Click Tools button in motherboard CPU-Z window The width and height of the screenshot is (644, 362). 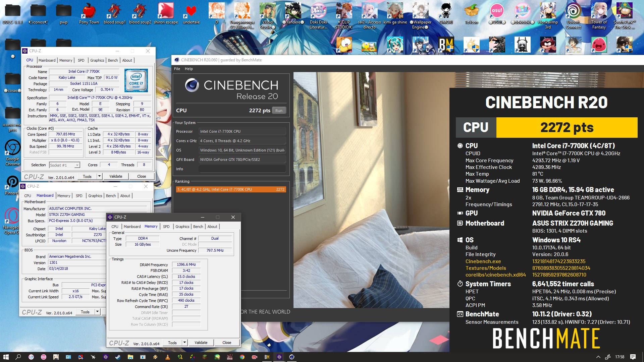(85, 312)
